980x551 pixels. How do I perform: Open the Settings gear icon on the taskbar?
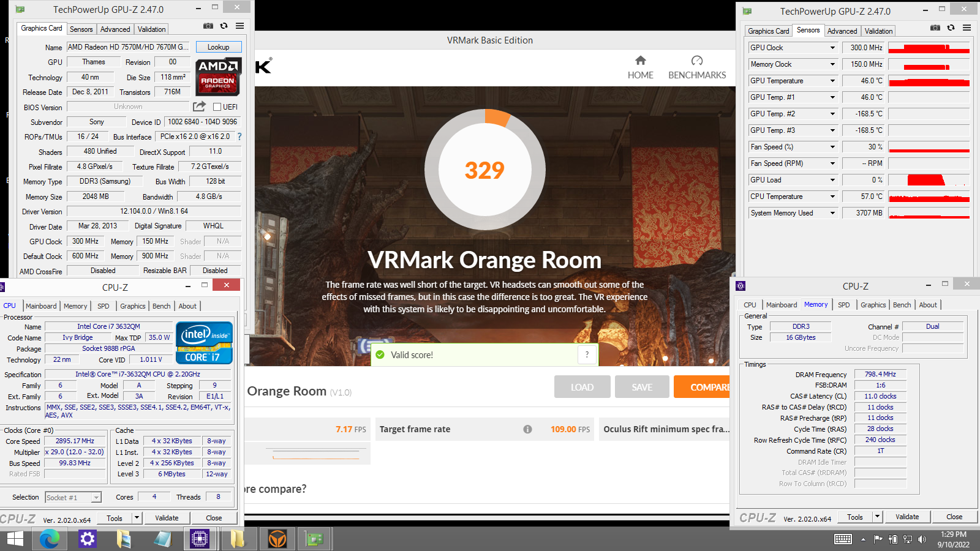88,539
